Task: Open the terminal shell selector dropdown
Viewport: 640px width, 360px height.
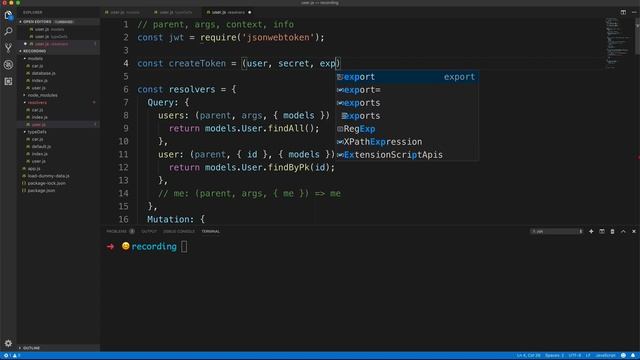Action: pyautogui.click(x=557, y=231)
